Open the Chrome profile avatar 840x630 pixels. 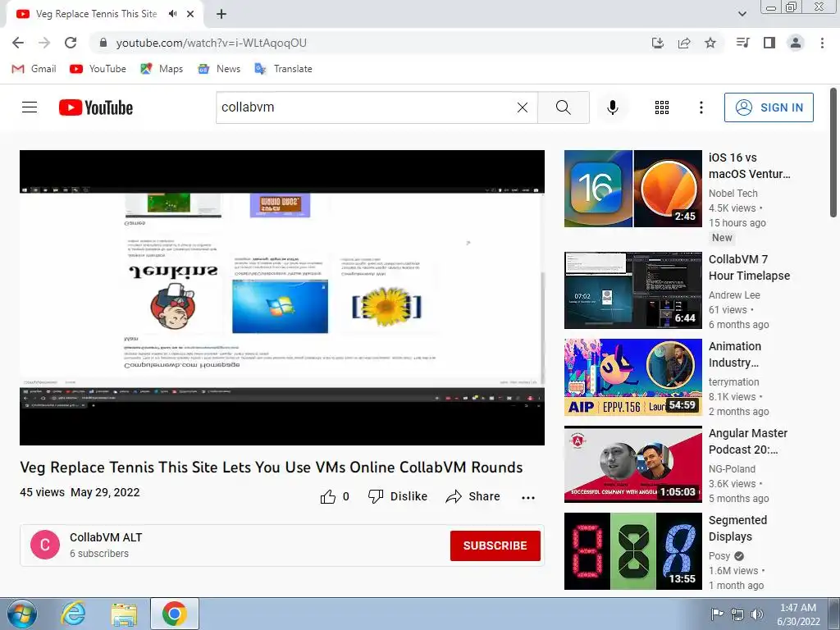point(796,43)
